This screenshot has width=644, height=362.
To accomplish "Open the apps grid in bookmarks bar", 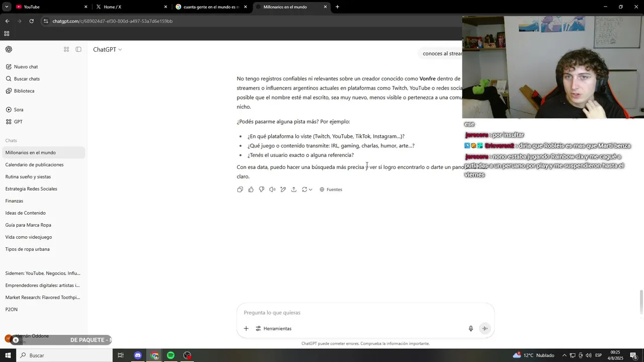I will (x=7, y=34).
